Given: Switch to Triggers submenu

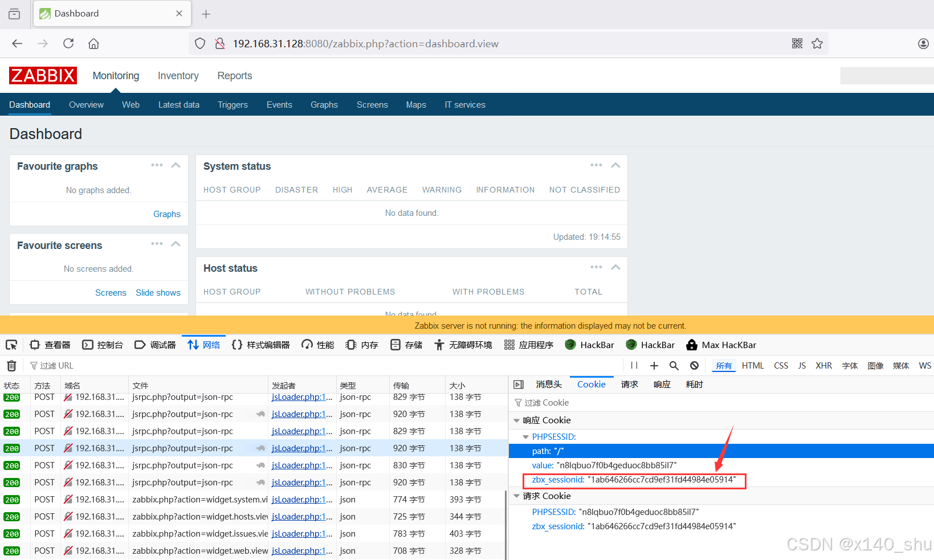Looking at the screenshot, I should 233,105.
